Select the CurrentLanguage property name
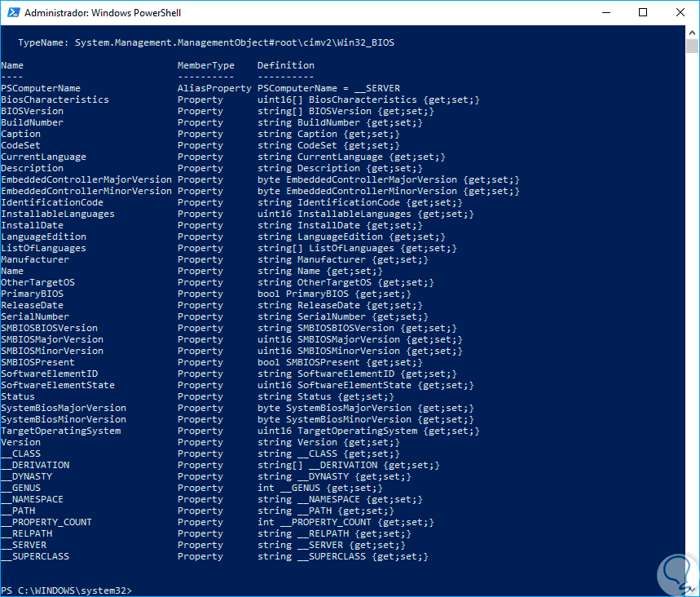Viewport: 700px width, 597px height. (x=44, y=157)
